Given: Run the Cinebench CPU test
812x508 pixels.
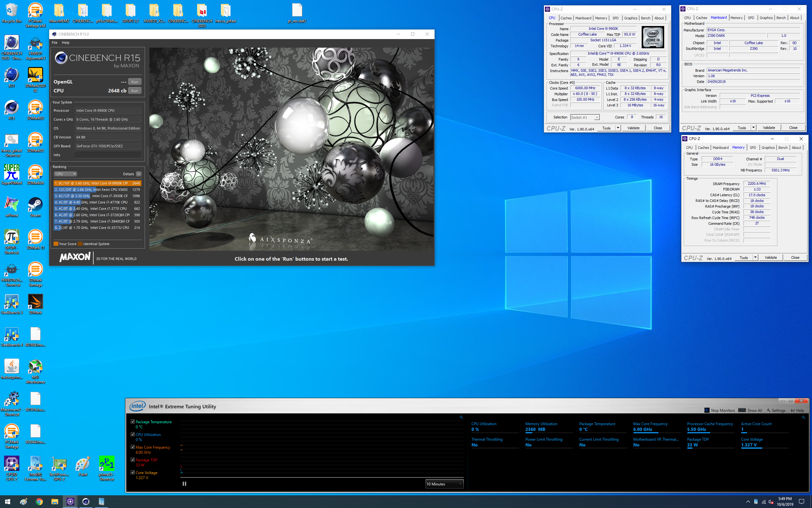Looking at the screenshot, I should [x=134, y=91].
